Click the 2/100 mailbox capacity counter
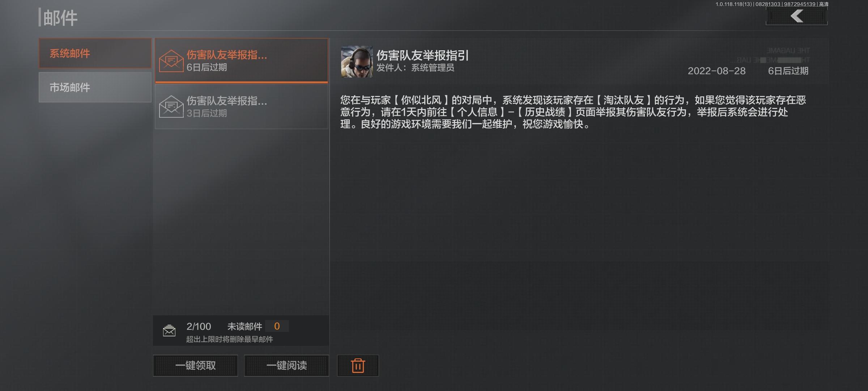The image size is (868, 391). (199, 327)
